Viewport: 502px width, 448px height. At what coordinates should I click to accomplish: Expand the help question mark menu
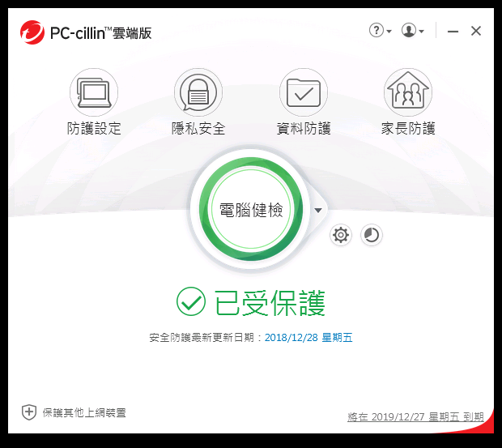pyautogui.click(x=380, y=31)
